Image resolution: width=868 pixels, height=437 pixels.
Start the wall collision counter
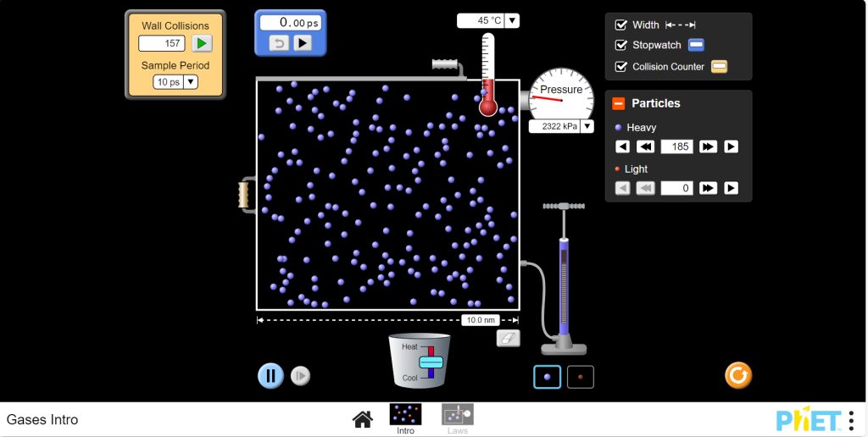point(202,43)
